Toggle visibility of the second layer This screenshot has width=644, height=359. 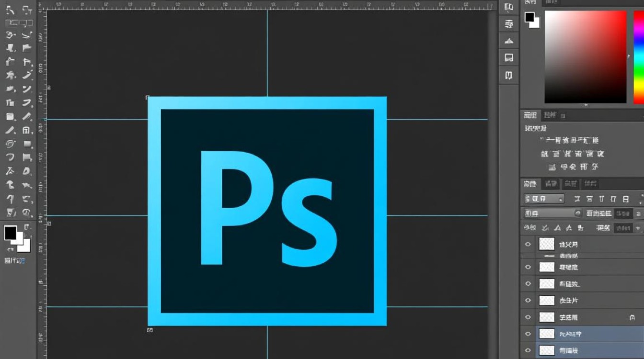click(x=528, y=267)
